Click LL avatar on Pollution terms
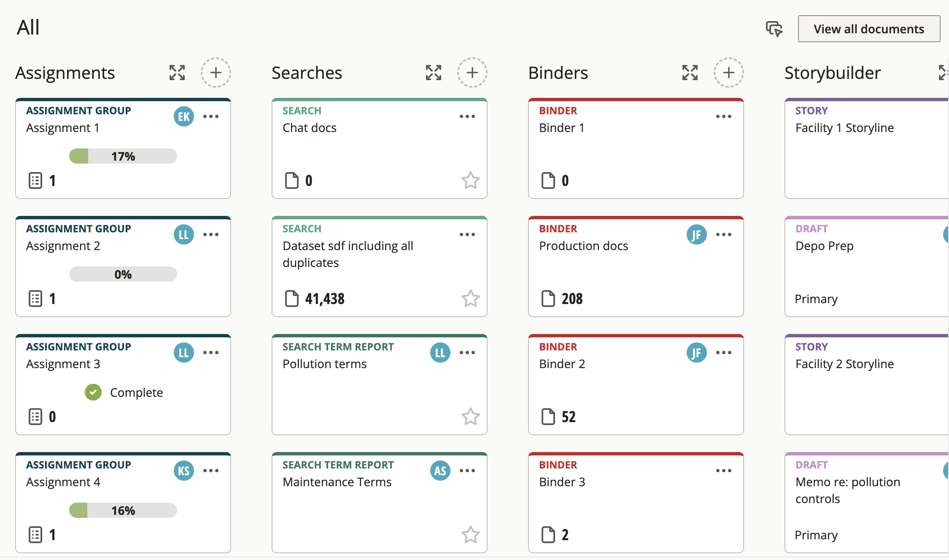The image size is (949, 560). (440, 353)
